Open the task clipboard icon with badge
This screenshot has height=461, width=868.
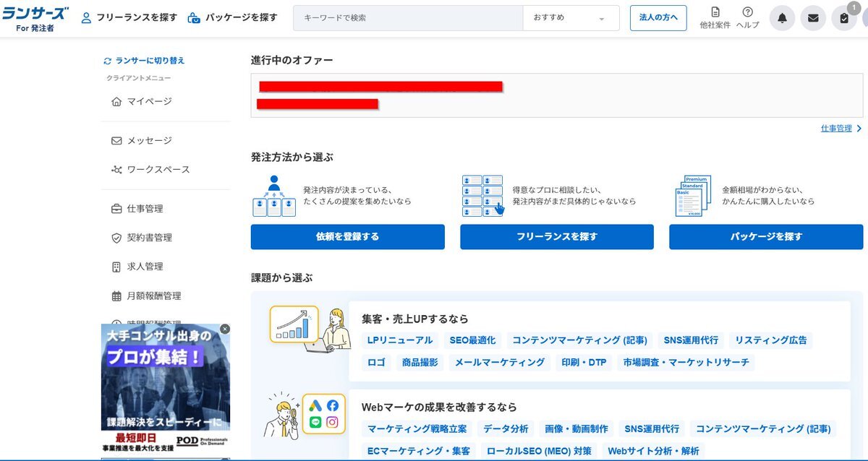point(844,18)
